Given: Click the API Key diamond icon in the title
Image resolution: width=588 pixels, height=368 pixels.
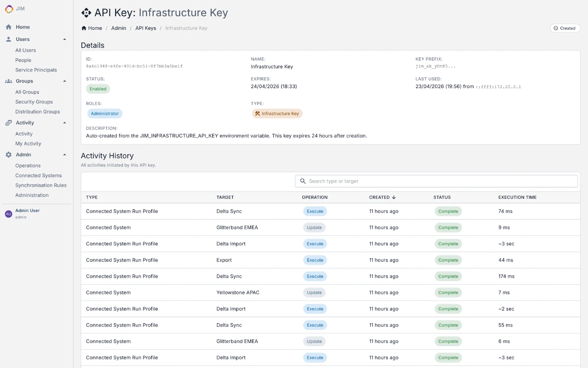Looking at the screenshot, I should 86,12.
